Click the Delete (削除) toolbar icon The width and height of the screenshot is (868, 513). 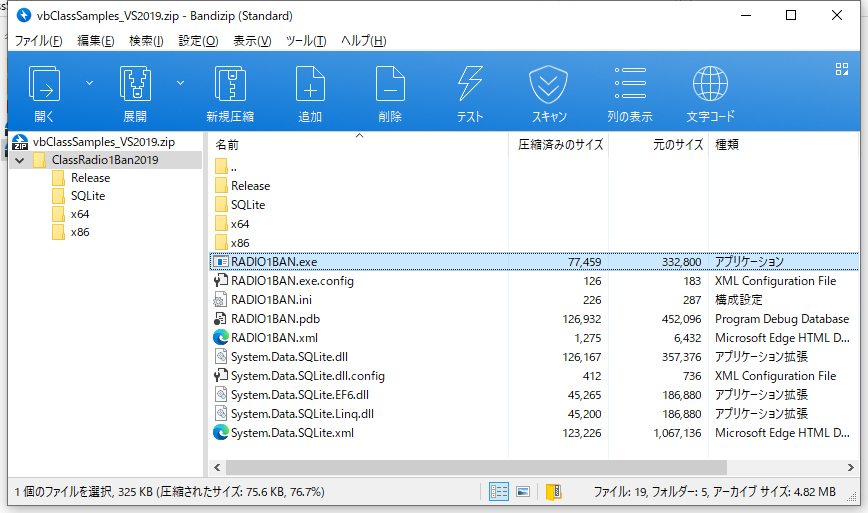(390, 84)
